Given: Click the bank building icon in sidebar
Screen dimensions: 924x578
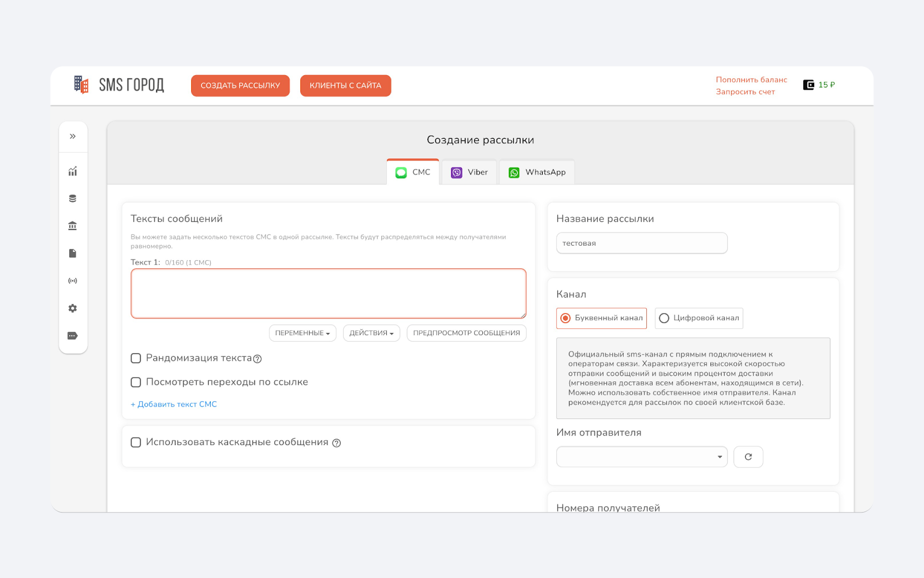Looking at the screenshot, I should coord(73,226).
